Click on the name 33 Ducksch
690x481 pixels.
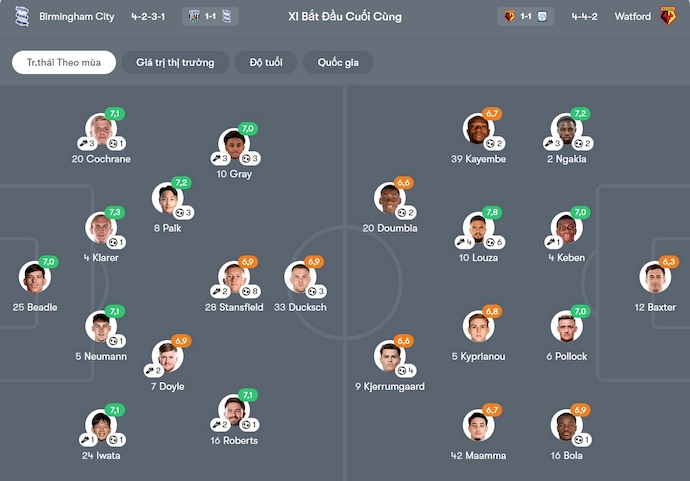click(300, 307)
